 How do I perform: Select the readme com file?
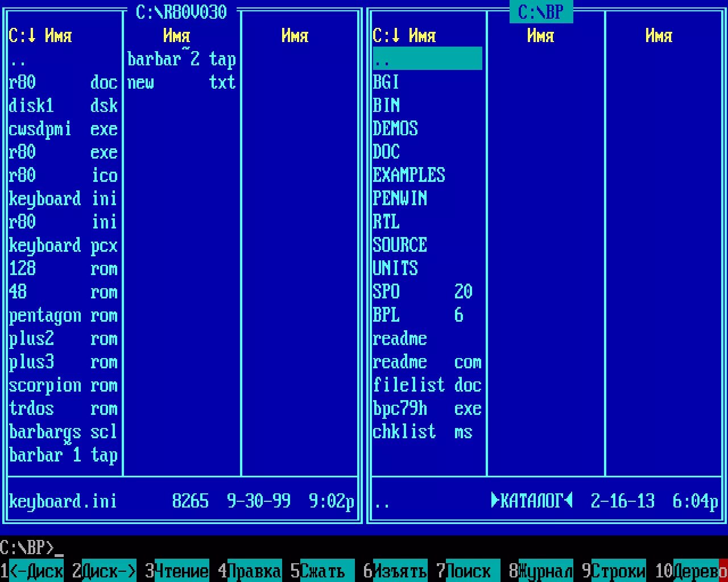pyautogui.click(x=428, y=362)
